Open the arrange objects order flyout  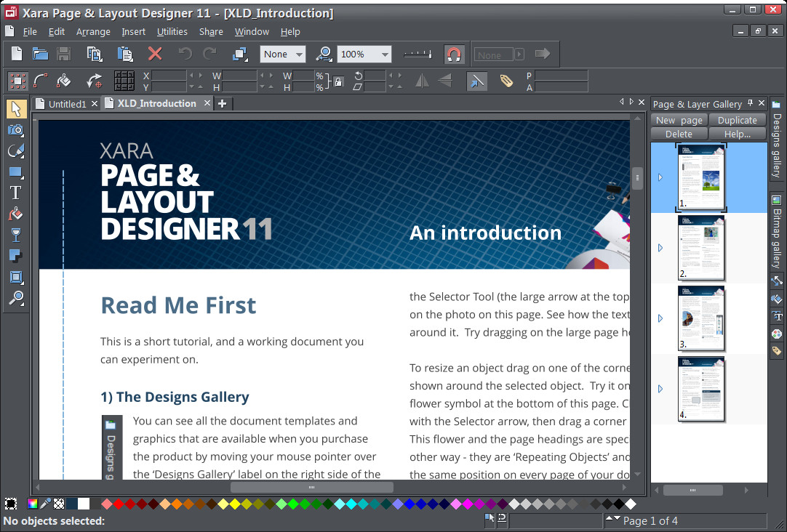pos(240,54)
